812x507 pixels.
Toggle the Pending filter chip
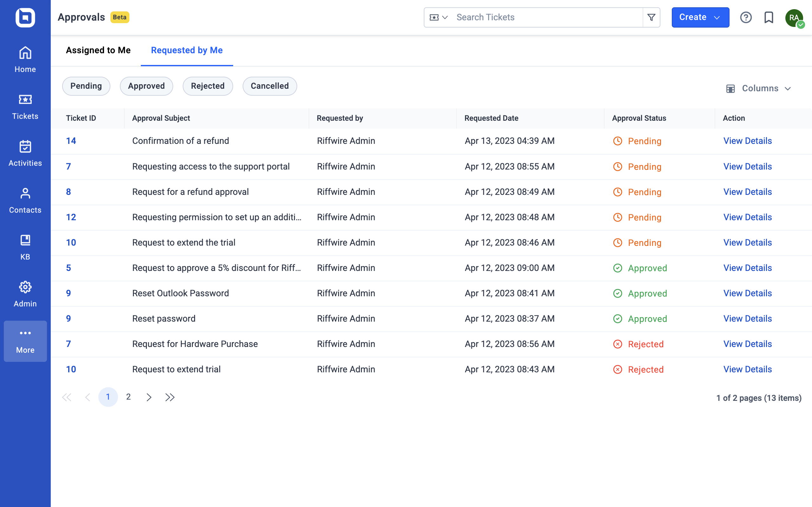[x=86, y=86]
